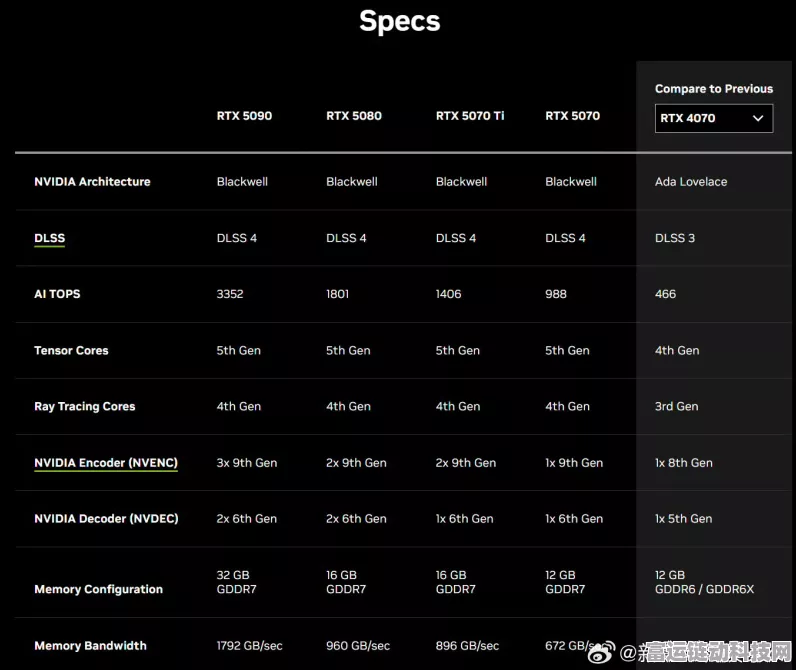The width and height of the screenshot is (796, 670).
Task: Click the 12 GB GDDR6 / GDDR6X cell
Action: (x=705, y=582)
